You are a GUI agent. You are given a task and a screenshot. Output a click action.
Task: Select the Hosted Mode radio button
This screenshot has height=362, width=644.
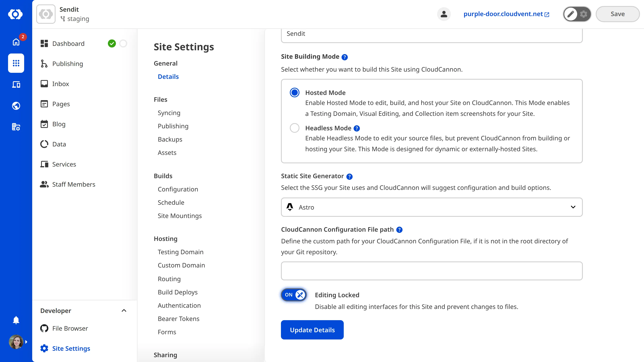click(294, 93)
